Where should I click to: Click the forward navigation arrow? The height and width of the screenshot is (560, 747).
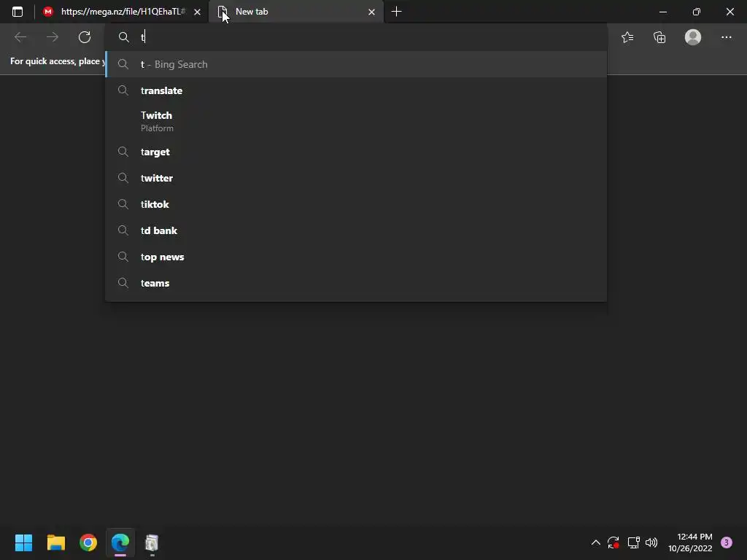(x=53, y=37)
